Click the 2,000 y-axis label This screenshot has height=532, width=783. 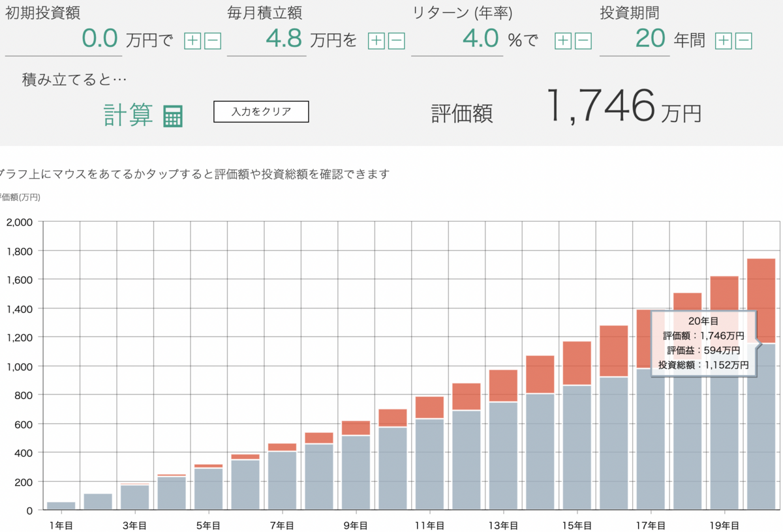(19, 222)
